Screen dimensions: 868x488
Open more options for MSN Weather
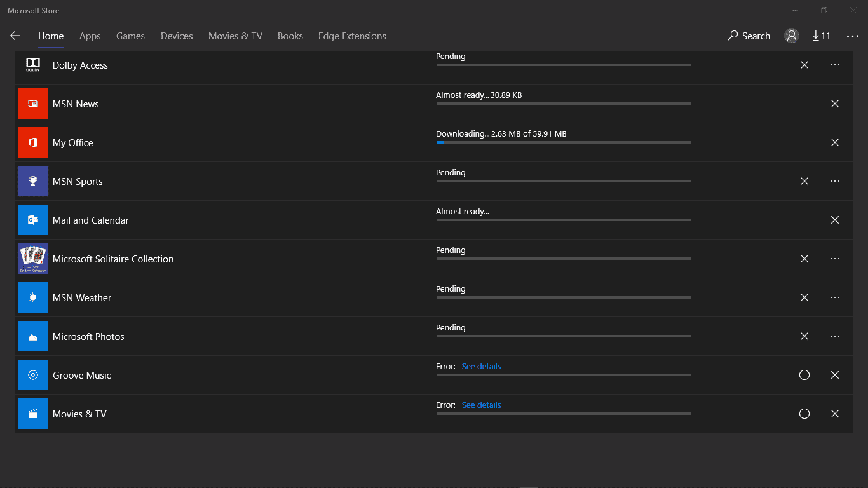pos(835,297)
